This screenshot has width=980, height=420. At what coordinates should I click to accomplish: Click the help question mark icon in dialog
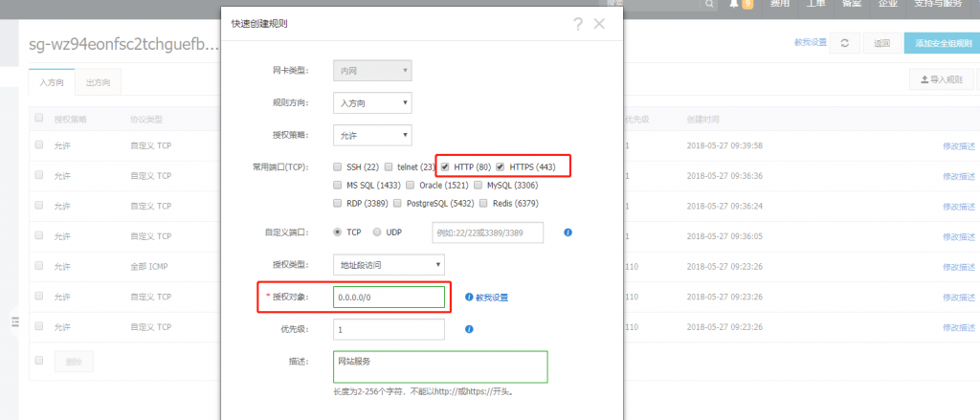578,24
